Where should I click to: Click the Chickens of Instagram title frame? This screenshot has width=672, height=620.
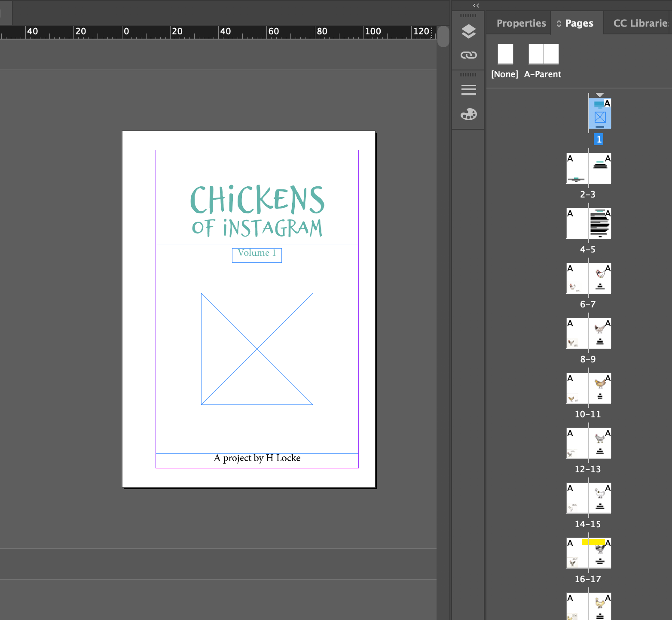tap(257, 211)
